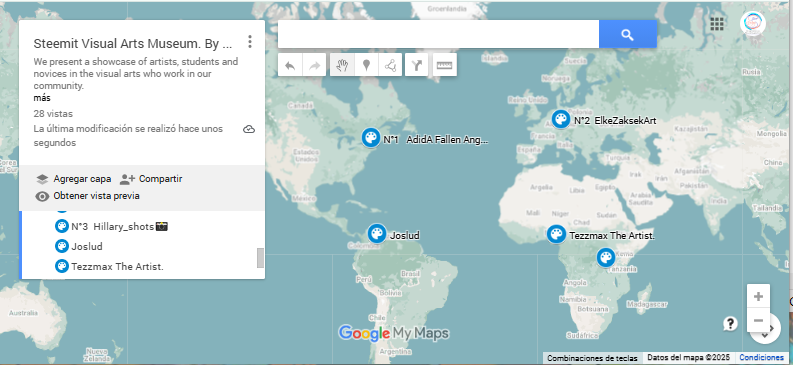Click the Tezzmax The Artist. map label
This screenshot has height=365, width=793.
click(612, 236)
